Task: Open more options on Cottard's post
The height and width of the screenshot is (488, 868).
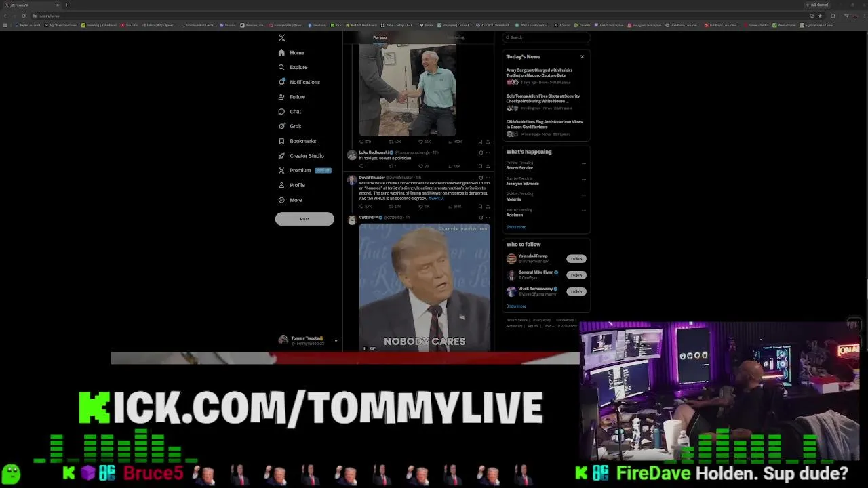Action: 488,218
